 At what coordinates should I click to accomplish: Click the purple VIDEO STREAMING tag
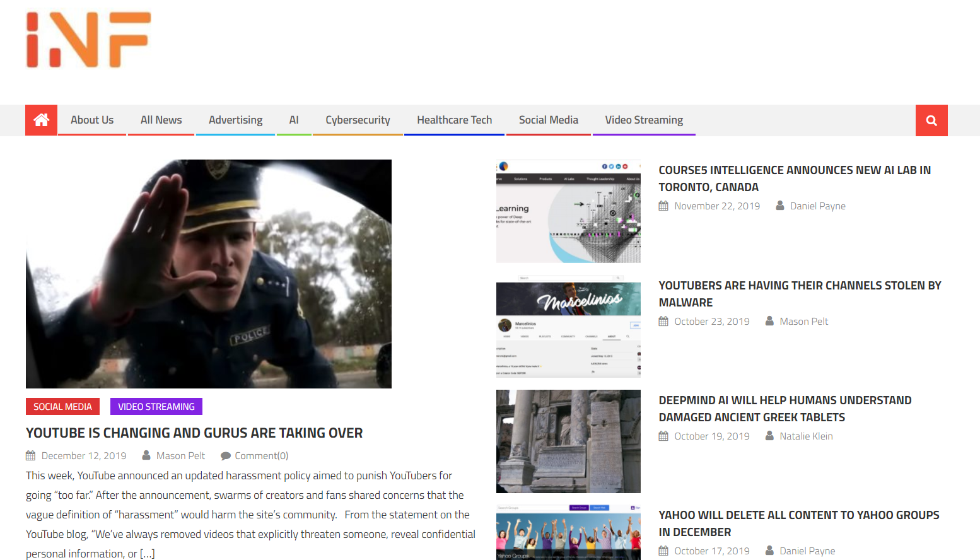(156, 407)
